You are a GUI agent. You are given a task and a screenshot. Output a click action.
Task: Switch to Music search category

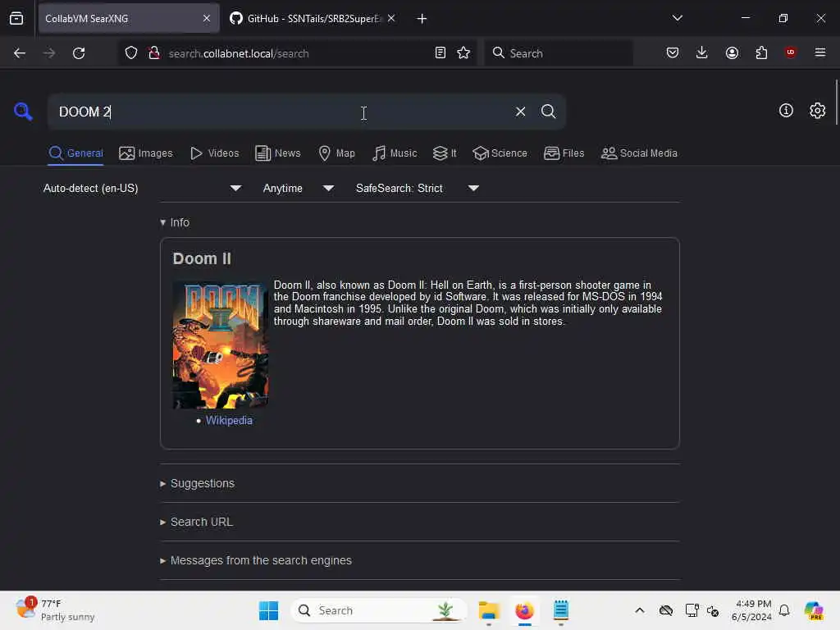(395, 153)
